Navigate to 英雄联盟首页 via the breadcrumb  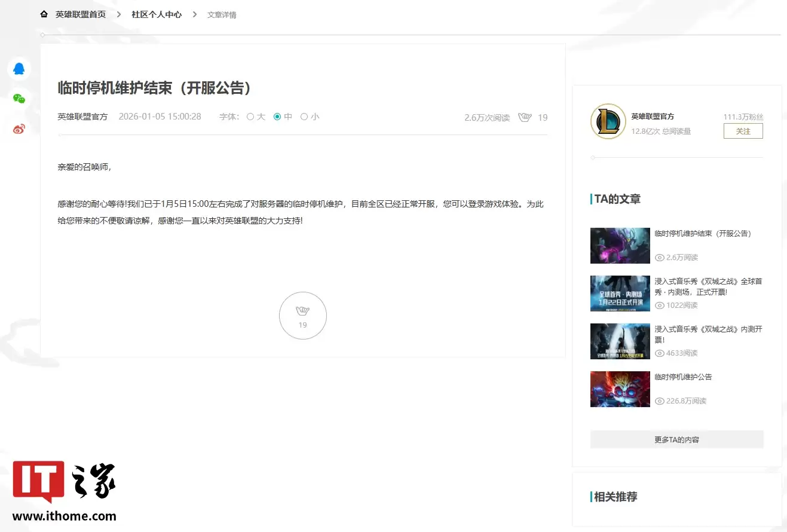[81, 14]
